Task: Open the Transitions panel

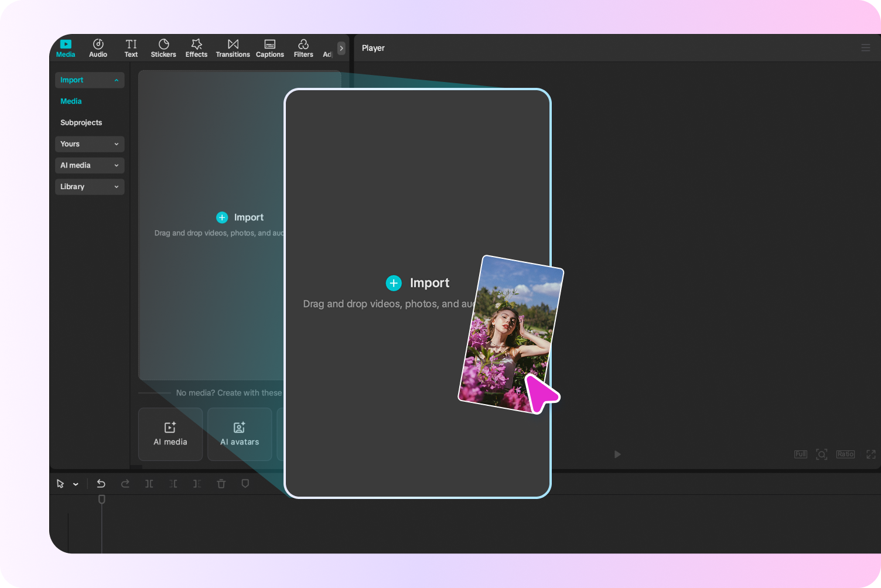Action: pos(233,47)
